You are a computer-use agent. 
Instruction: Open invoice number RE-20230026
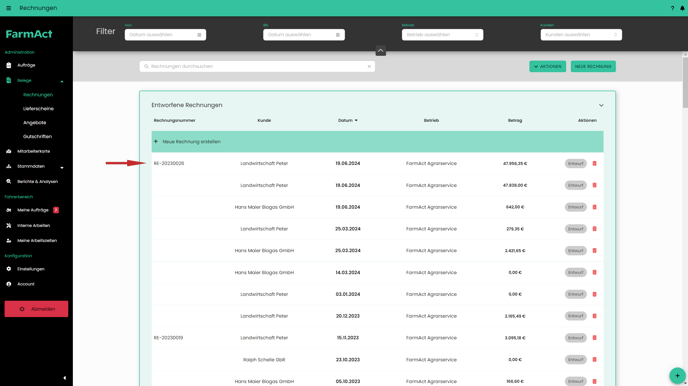click(x=169, y=163)
